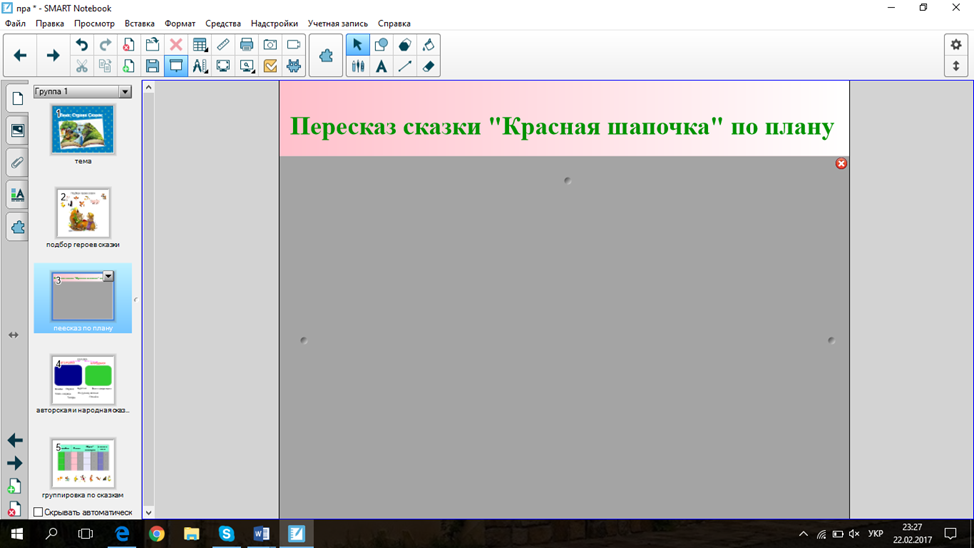Insert a table from toolbar
The width and height of the screenshot is (974, 548).
pyautogui.click(x=200, y=45)
